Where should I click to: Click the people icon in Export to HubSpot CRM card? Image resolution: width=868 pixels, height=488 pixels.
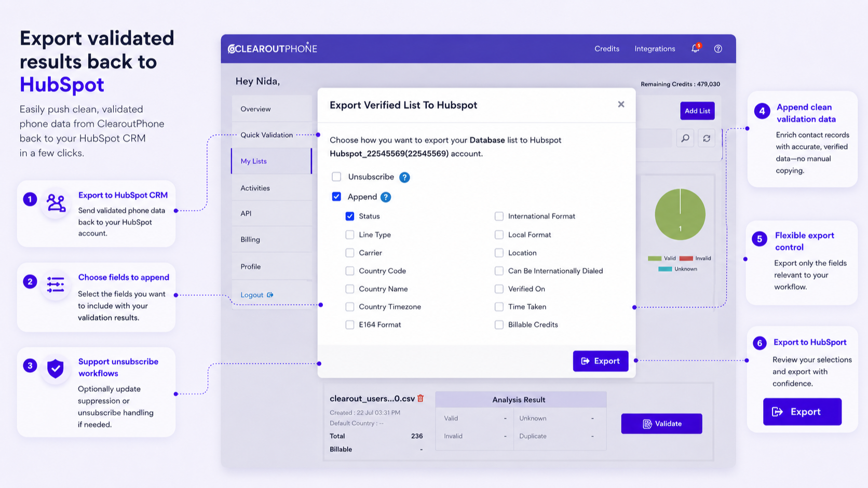pyautogui.click(x=56, y=203)
